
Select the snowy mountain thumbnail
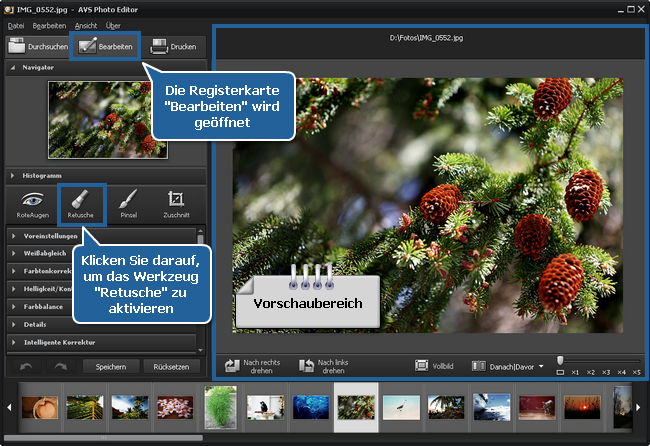492,407
